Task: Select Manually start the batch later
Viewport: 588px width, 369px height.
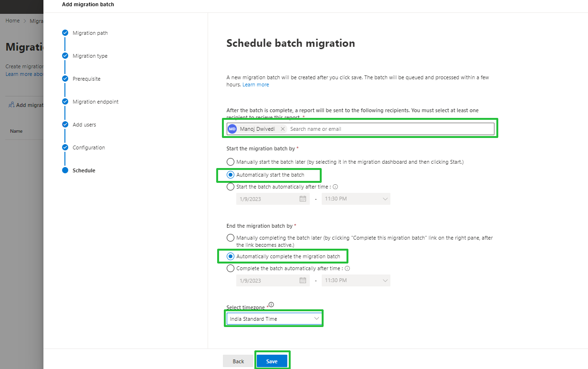Action: pyautogui.click(x=231, y=162)
